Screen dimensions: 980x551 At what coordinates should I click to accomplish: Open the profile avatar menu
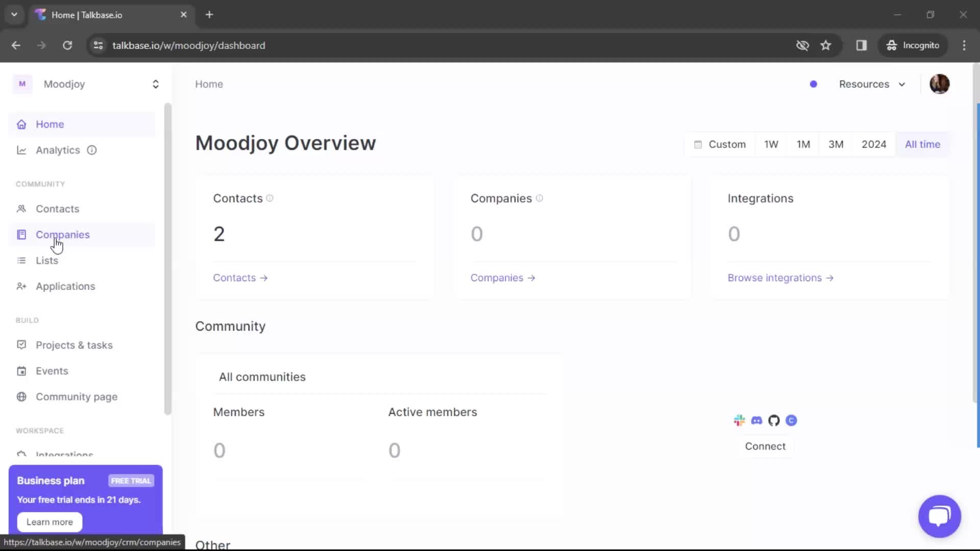coord(940,84)
